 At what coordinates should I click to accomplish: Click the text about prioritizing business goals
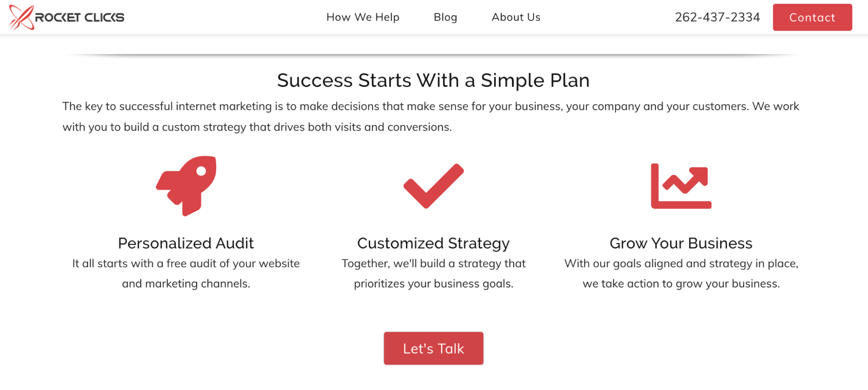tap(433, 273)
